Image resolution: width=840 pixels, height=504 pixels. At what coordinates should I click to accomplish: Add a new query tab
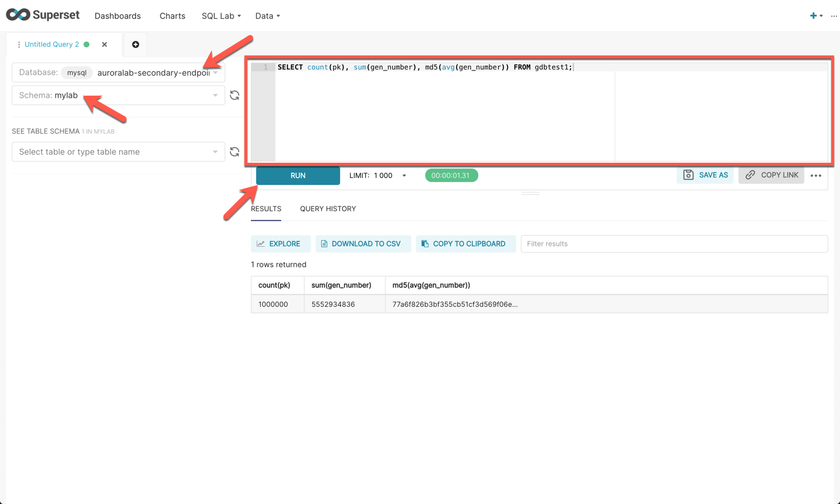(x=135, y=44)
